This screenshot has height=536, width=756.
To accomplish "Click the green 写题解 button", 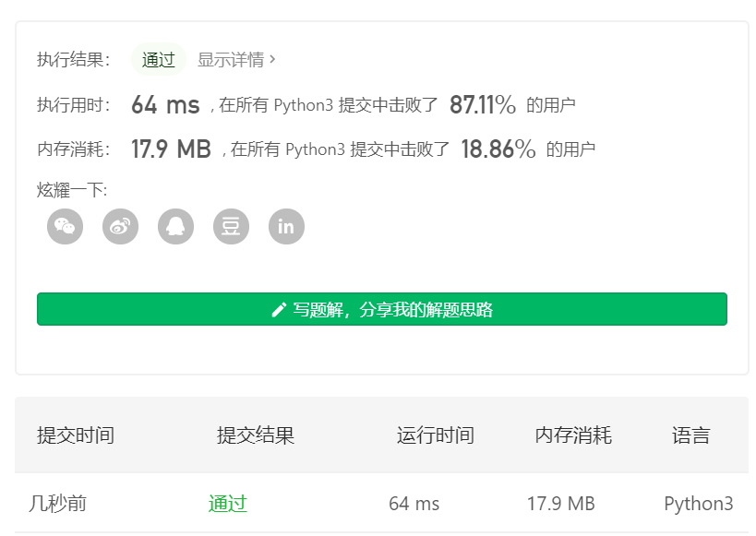I will (x=382, y=309).
